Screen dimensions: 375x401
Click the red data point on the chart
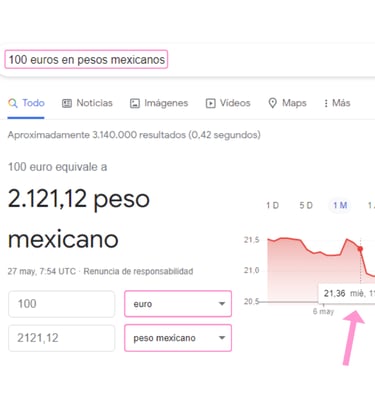point(360,249)
